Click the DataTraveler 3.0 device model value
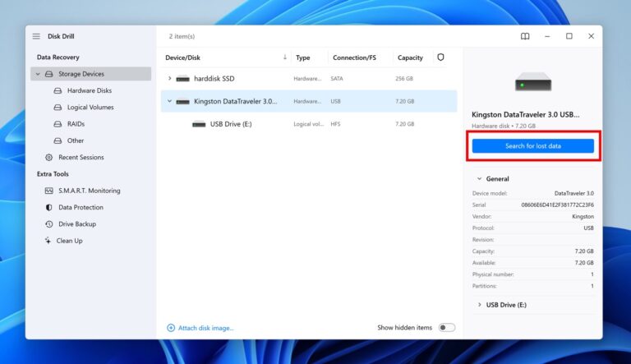Image resolution: width=631 pixels, height=364 pixels. [x=573, y=193]
